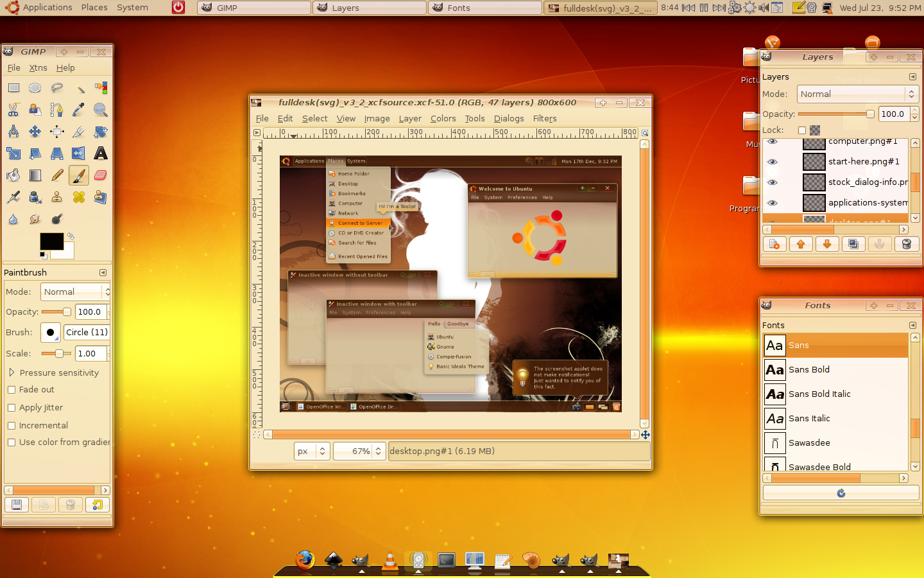
Task: Open the brush preview selector
Action: click(x=50, y=333)
